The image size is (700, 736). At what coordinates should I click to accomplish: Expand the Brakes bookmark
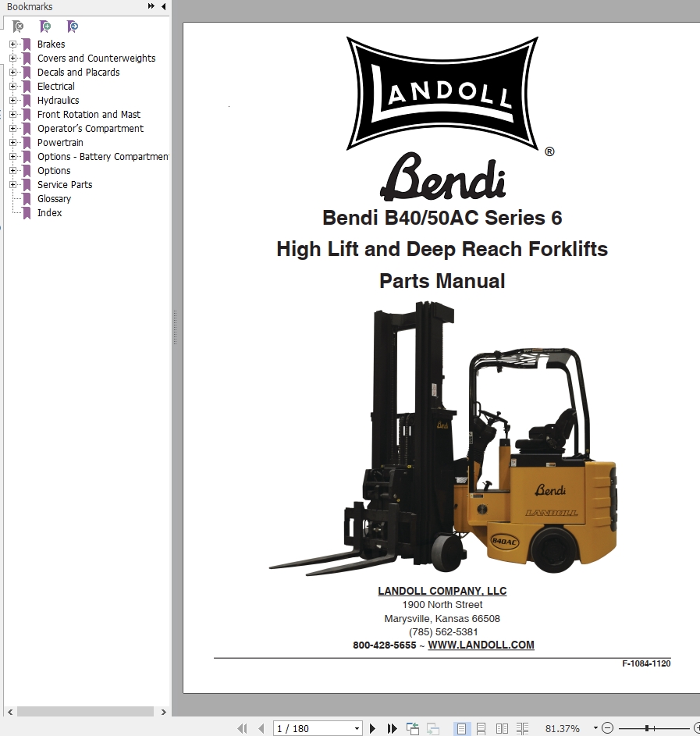(x=12, y=44)
